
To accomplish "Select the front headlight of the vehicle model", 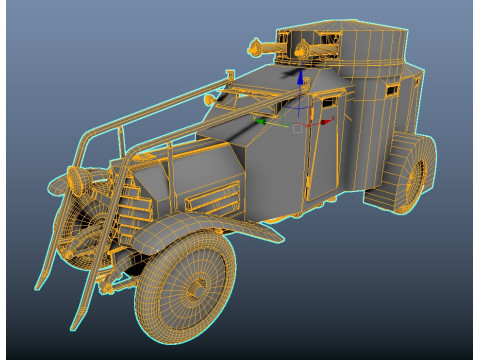I will coord(79,181).
